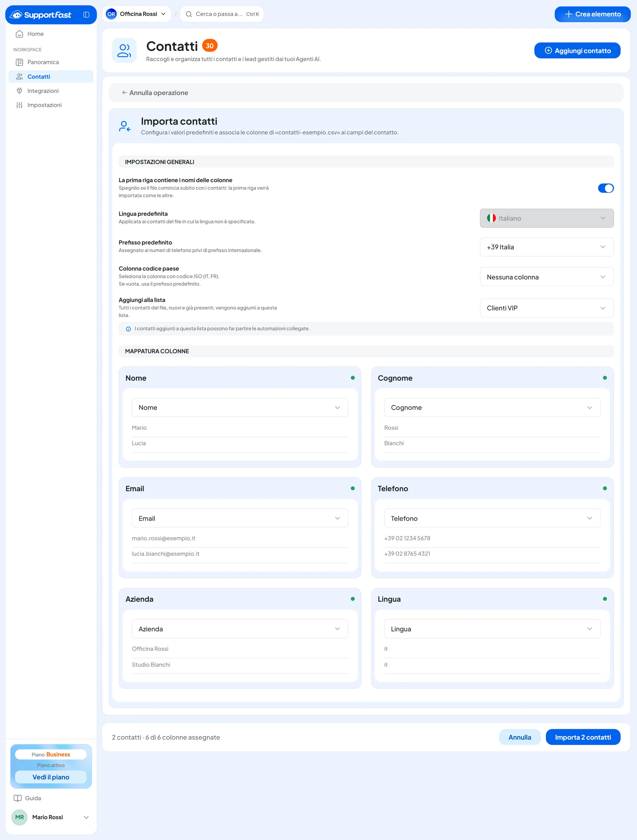Open the Cognome column mapping dropdown
637x840 pixels.
pyautogui.click(x=492, y=407)
